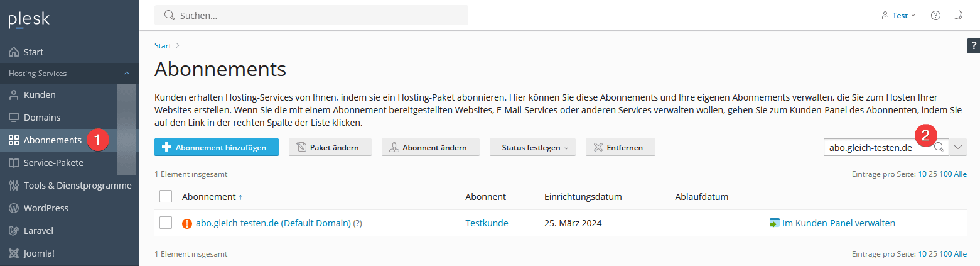The height and width of the screenshot is (266, 980).
Task: Open help via question mark icon in header
Action: [x=935, y=16]
